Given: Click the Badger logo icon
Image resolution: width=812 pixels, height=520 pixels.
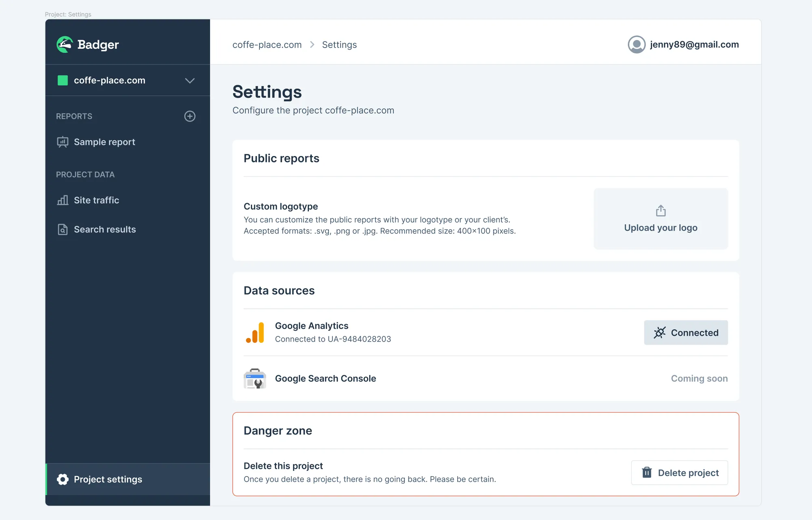Looking at the screenshot, I should click(x=65, y=45).
